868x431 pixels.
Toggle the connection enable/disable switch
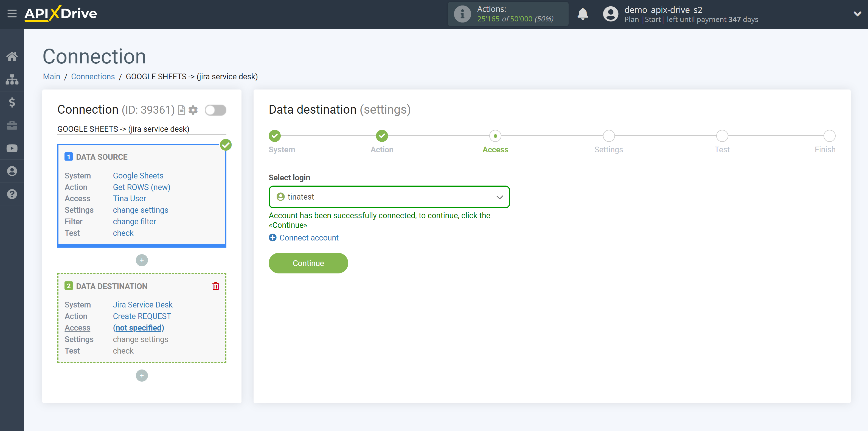pos(216,110)
